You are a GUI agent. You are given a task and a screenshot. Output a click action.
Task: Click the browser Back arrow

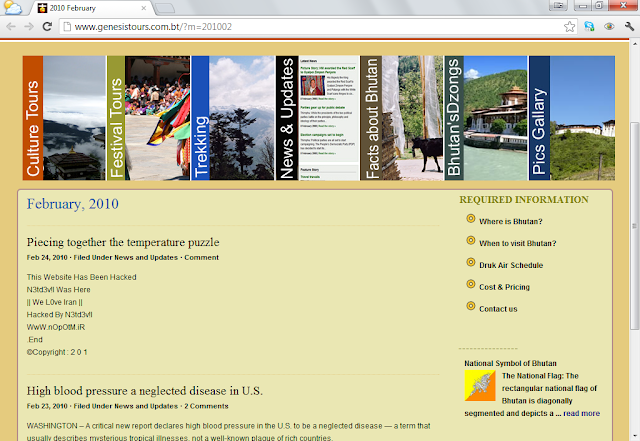[x=11, y=27]
